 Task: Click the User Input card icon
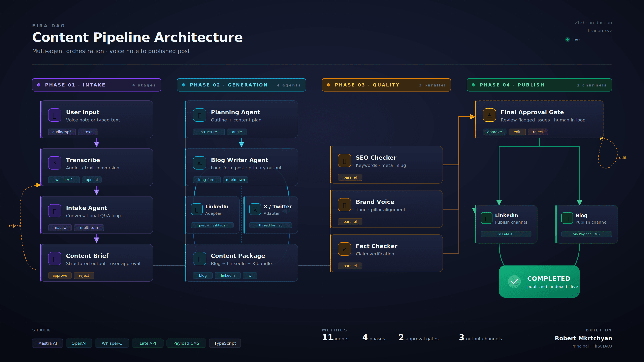tap(55, 115)
